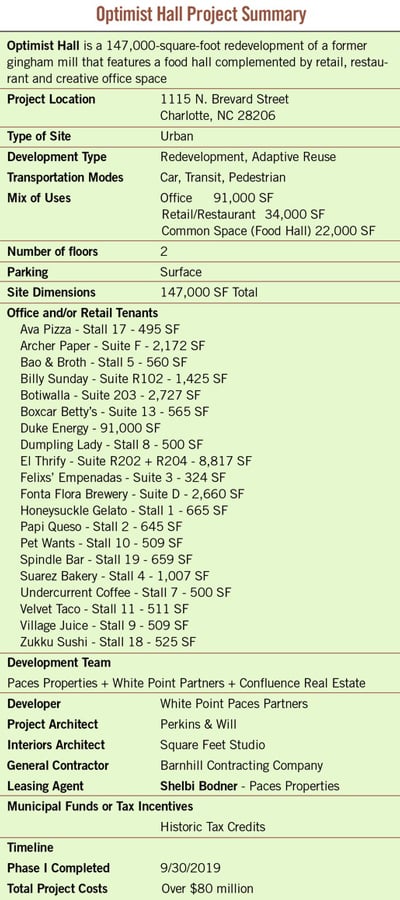The image size is (400, 900).
Task: Click the Office 91,000 SF entry
Action: 217,198
